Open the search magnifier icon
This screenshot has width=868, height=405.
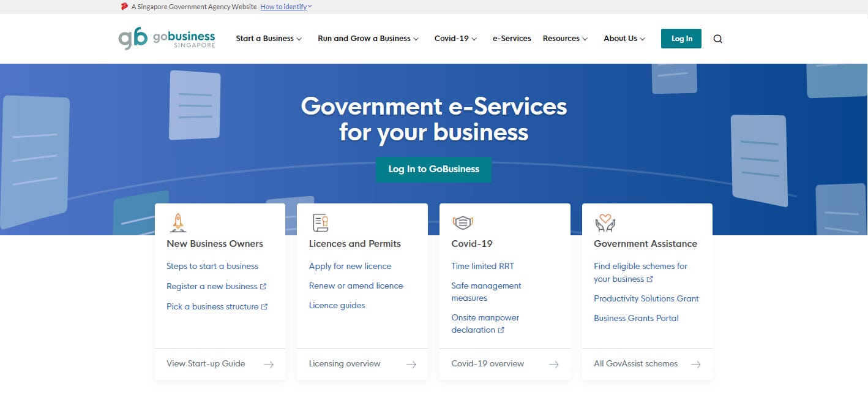coord(718,39)
